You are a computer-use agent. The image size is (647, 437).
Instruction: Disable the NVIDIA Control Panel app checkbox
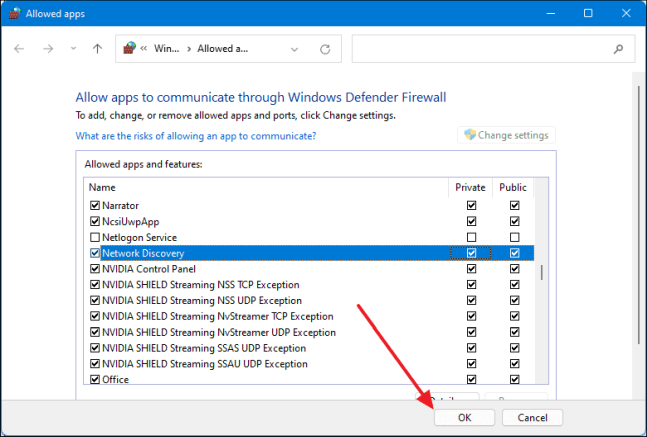(x=95, y=269)
